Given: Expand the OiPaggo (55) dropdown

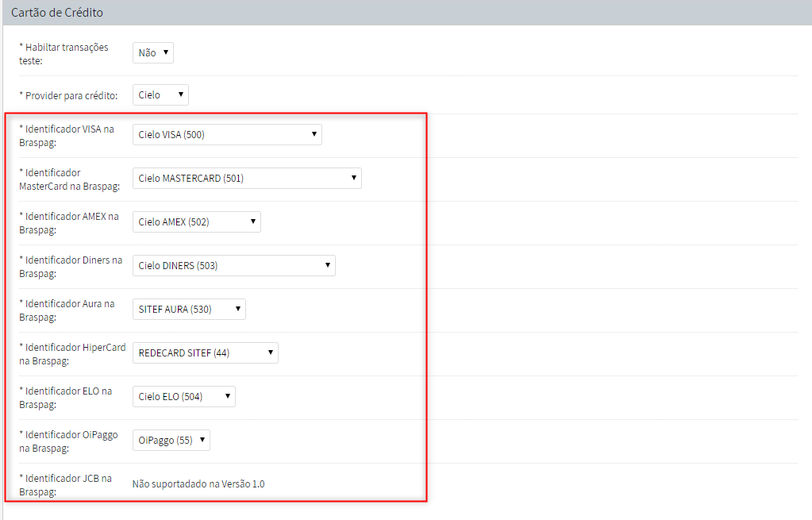Looking at the screenshot, I should point(171,441).
